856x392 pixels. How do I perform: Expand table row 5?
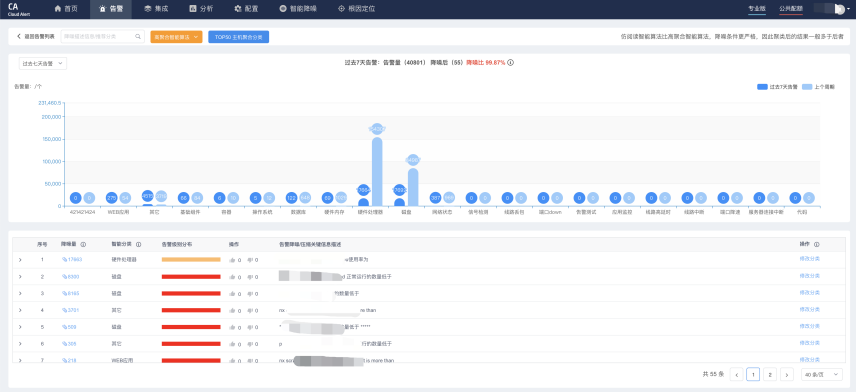[20, 327]
